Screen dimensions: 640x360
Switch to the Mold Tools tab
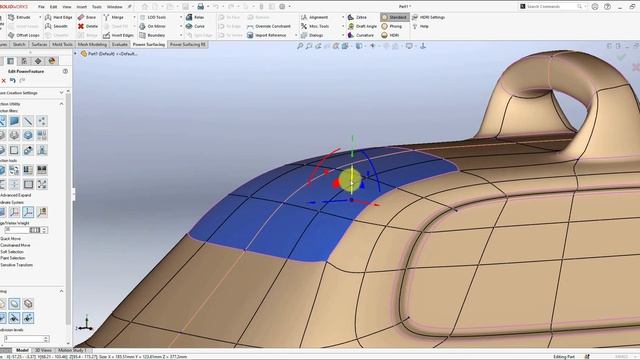pos(62,44)
